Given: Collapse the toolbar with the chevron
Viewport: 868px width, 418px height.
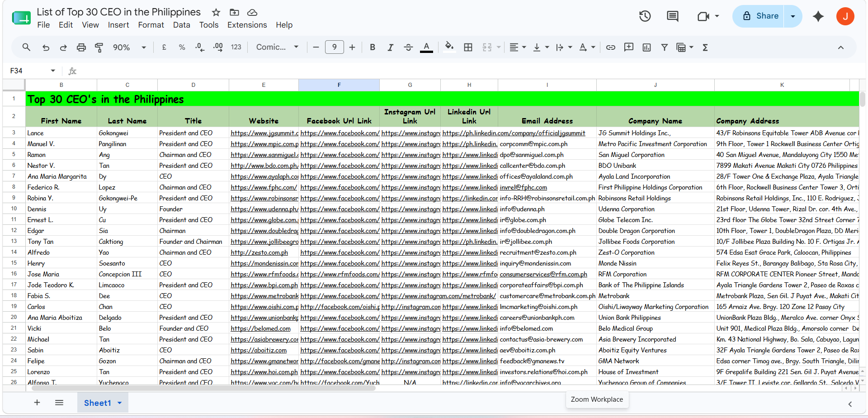Looking at the screenshot, I should pos(840,47).
